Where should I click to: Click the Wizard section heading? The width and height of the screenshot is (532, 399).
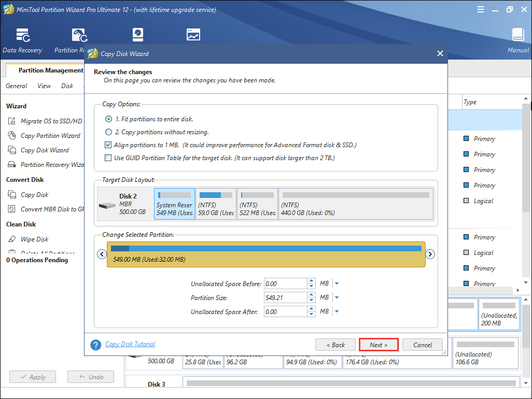[16, 106]
